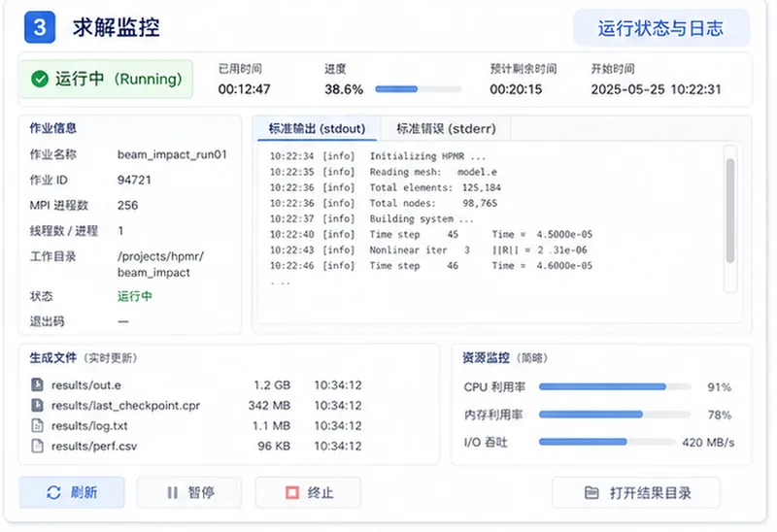The image size is (777, 532).
Task: Click the 1.2 GB file size
Action: click(x=272, y=384)
